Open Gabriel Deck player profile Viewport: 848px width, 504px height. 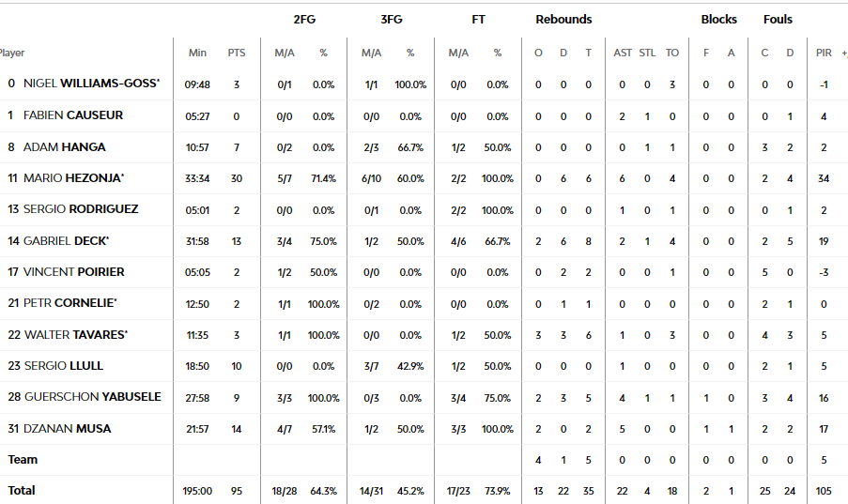66,241
